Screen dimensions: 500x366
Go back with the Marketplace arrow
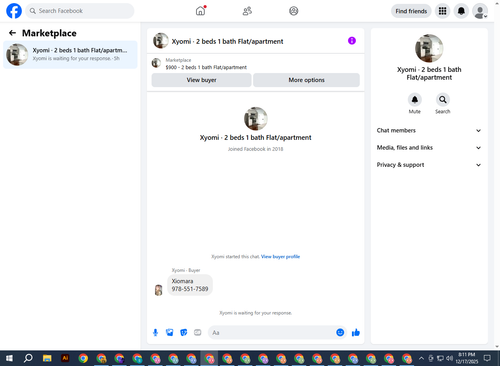click(12, 33)
